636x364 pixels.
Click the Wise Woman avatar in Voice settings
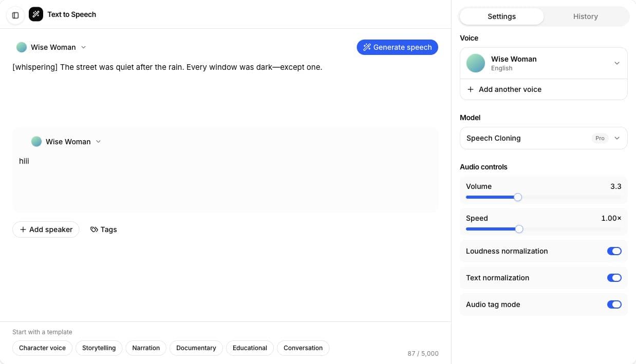tap(476, 63)
